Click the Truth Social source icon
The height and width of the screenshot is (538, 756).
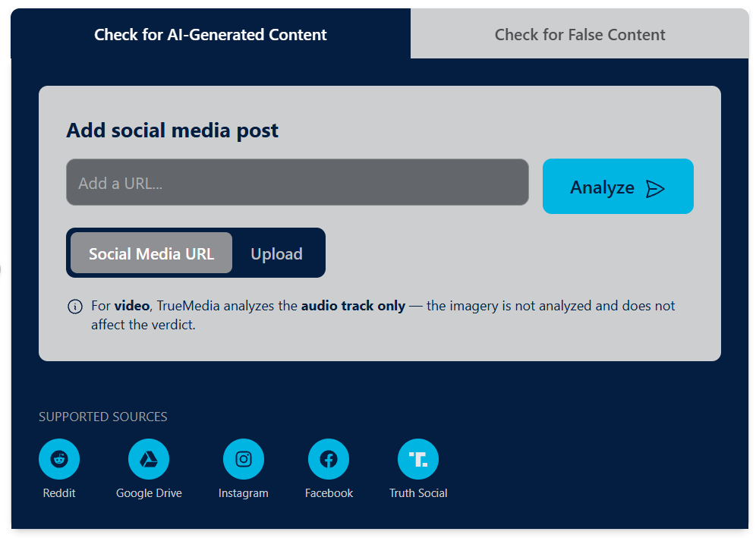pos(418,459)
